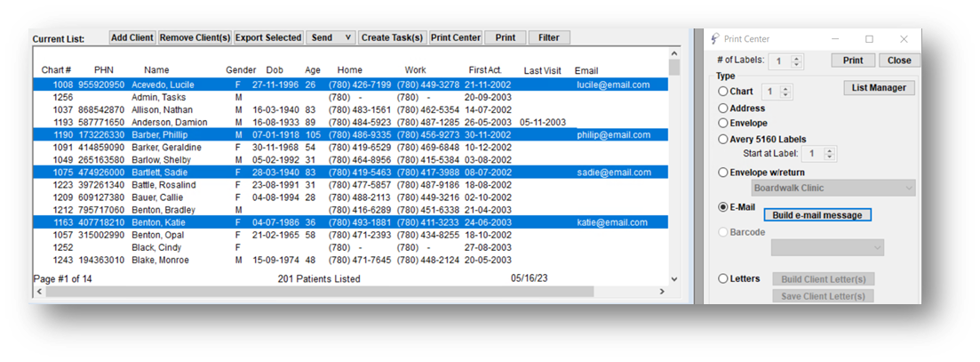The image size is (980, 362).
Task: Click the Close button in Print Center
Action: [899, 60]
